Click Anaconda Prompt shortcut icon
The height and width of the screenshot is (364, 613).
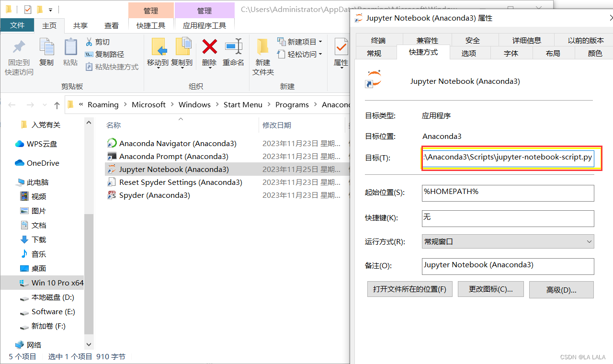tap(112, 156)
